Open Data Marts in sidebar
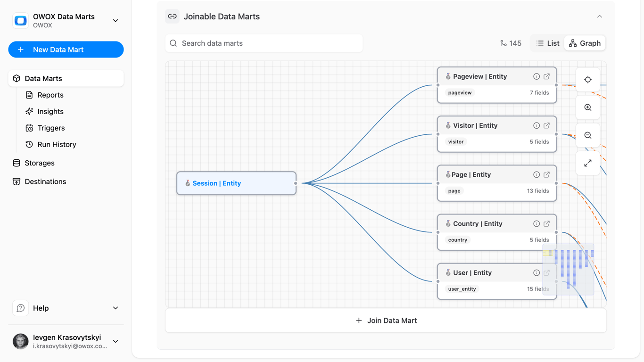The height and width of the screenshot is (362, 644). (x=66, y=78)
